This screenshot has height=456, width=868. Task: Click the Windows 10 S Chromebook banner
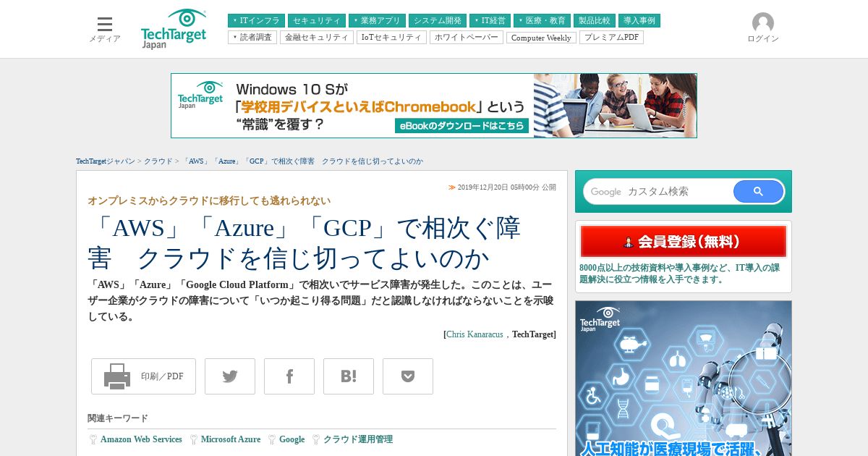point(434,106)
